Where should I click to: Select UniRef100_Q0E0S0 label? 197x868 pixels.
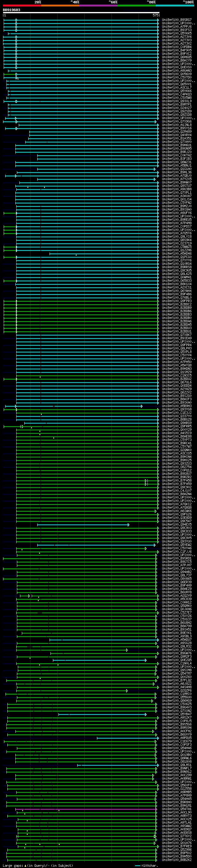(x=177, y=67)
